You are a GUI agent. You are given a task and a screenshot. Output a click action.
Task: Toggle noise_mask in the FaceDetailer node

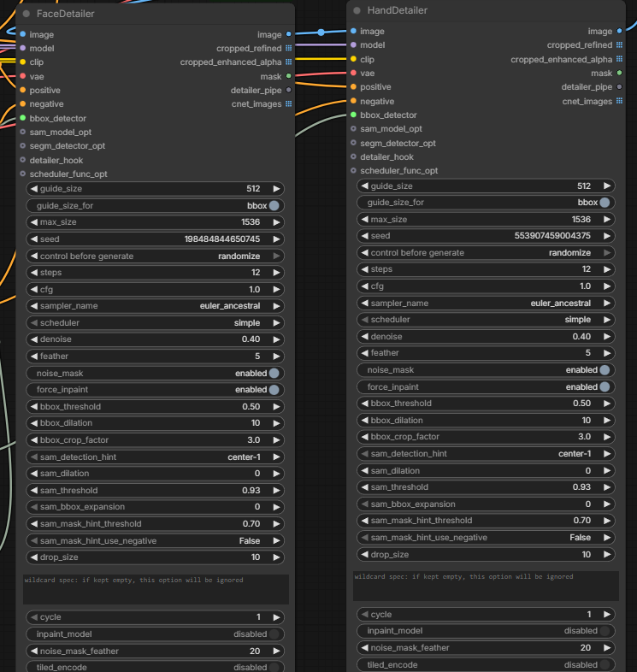[155, 374]
